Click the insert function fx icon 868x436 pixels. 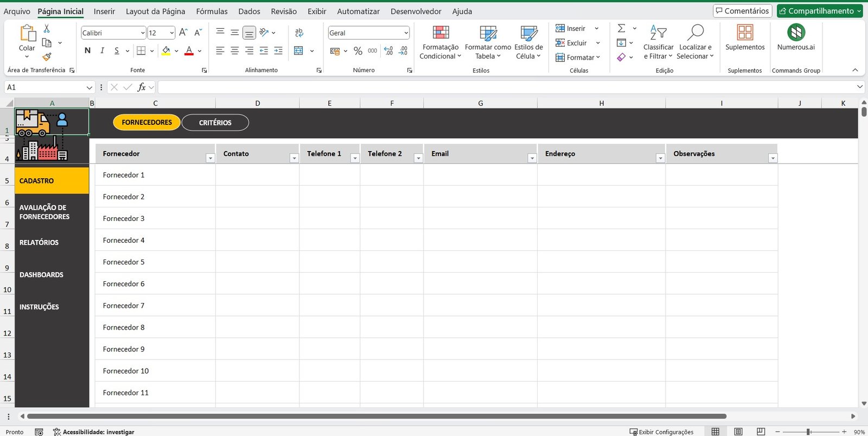(x=142, y=87)
